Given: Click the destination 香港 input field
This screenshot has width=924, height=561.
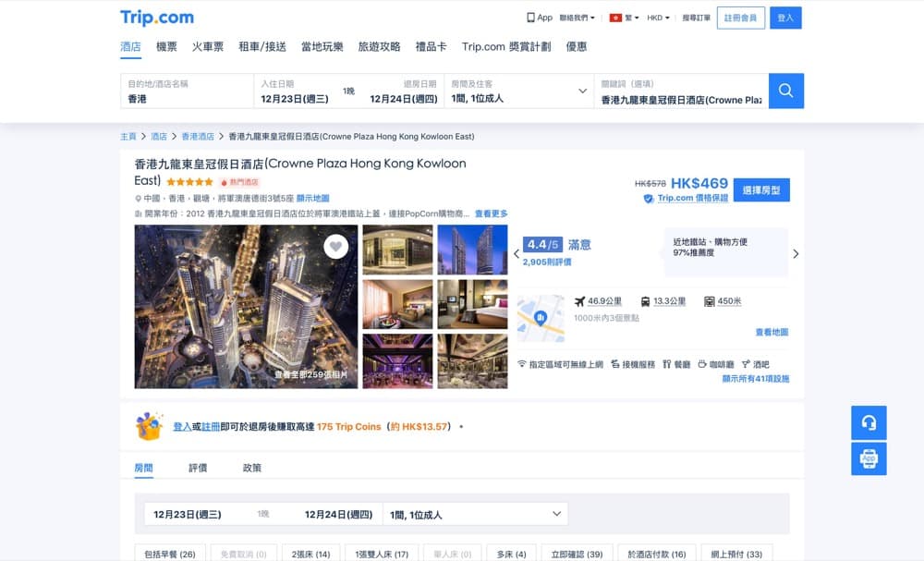Looking at the screenshot, I should (x=187, y=91).
